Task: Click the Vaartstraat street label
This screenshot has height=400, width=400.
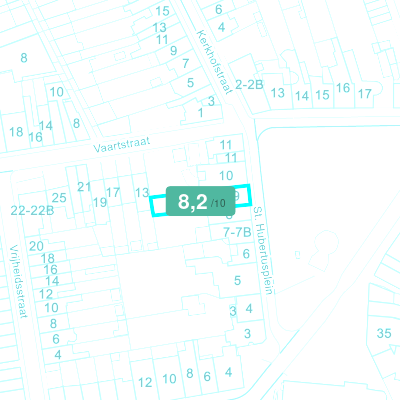Action: pos(122,145)
